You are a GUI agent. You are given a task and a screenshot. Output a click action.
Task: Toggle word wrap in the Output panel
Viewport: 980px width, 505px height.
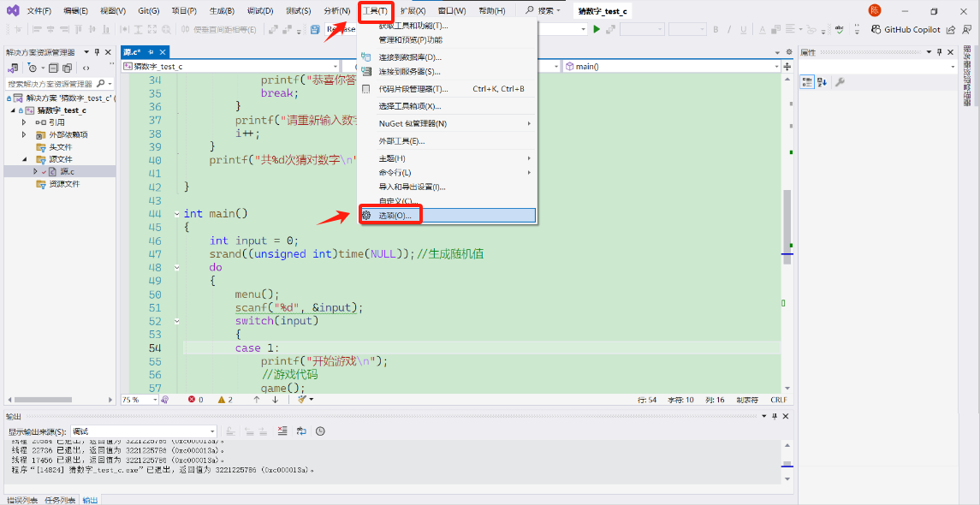[x=301, y=431]
